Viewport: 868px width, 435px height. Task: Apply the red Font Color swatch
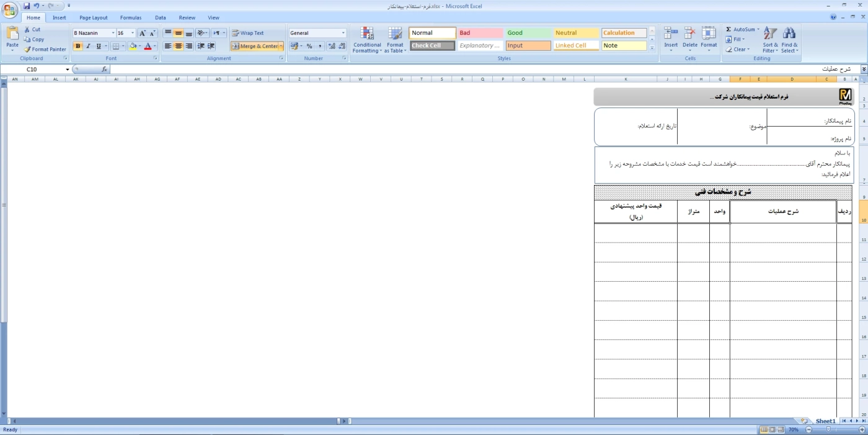pyautogui.click(x=148, y=46)
